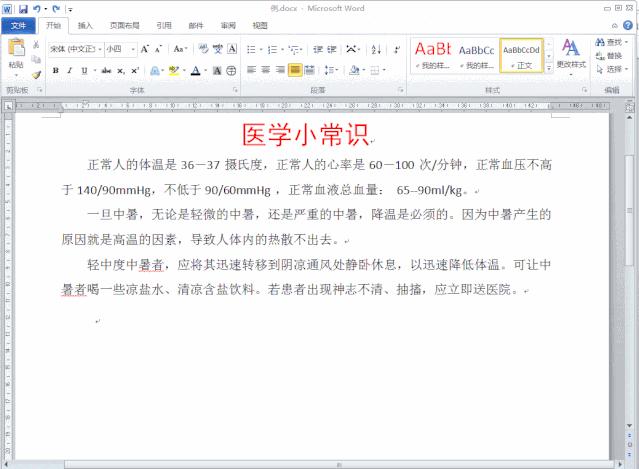Viewport: 639px width, 469px height.
Task: Click the Strikethrough abc icon
Action: click(x=106, y=70)
